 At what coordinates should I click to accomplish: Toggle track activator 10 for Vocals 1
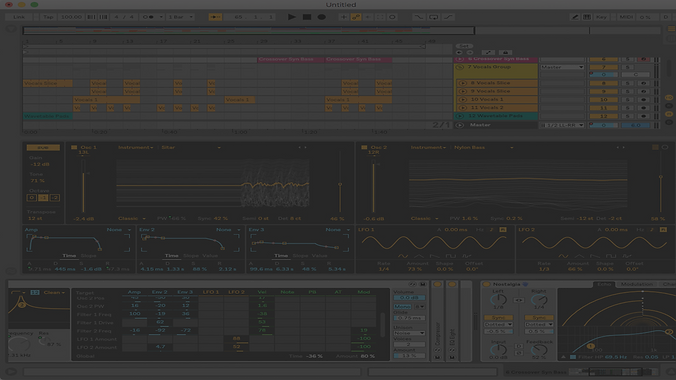(x=604, y=100)
